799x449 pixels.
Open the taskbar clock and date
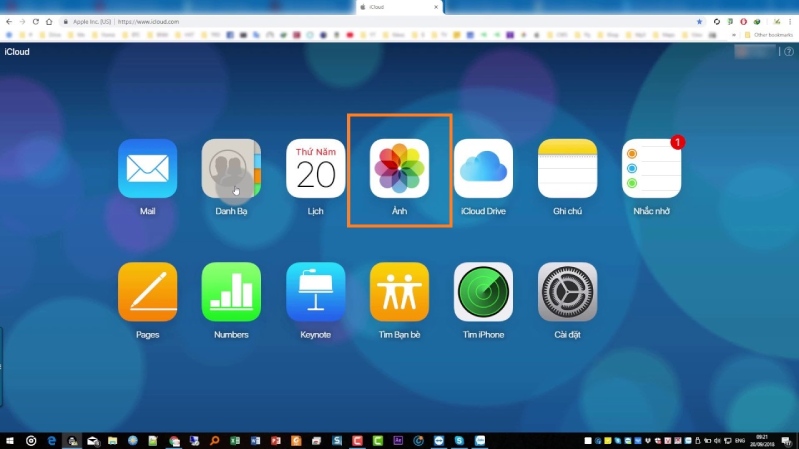coord(762,441)
